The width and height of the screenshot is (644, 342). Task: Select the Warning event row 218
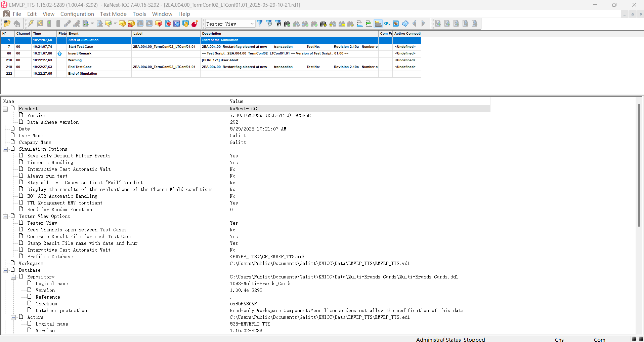point(75,60)
